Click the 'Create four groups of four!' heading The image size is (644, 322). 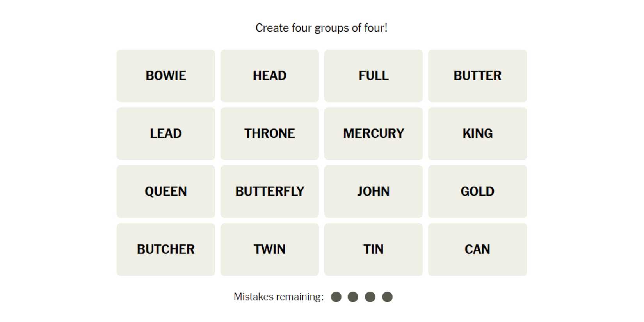coord(321,28)
